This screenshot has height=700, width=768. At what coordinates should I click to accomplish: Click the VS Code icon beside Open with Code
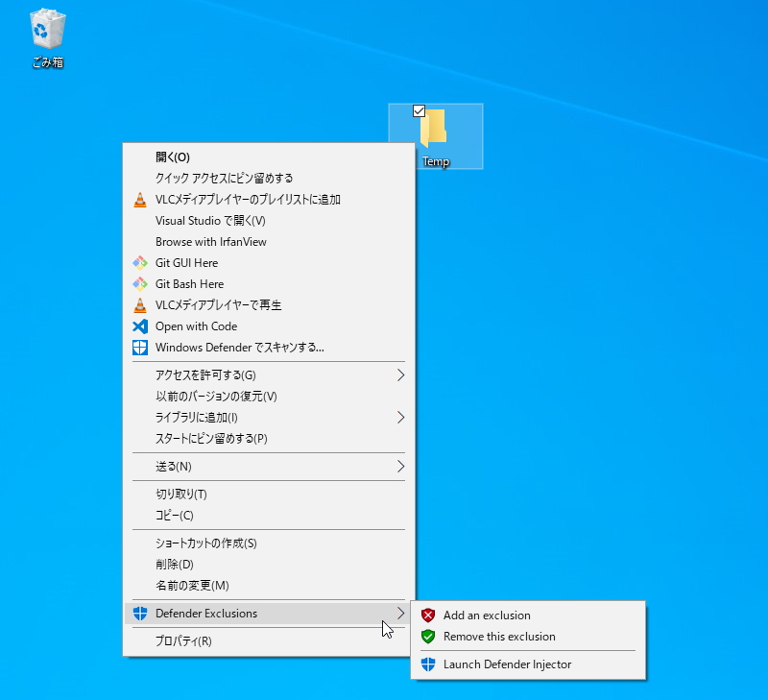click(x=140, y=326)
